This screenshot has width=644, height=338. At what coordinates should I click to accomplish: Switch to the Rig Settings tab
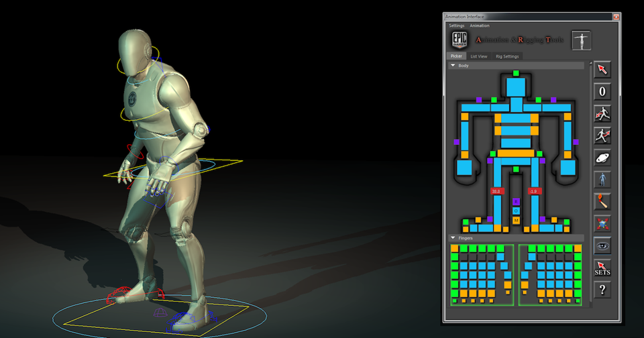pos(507,56)
